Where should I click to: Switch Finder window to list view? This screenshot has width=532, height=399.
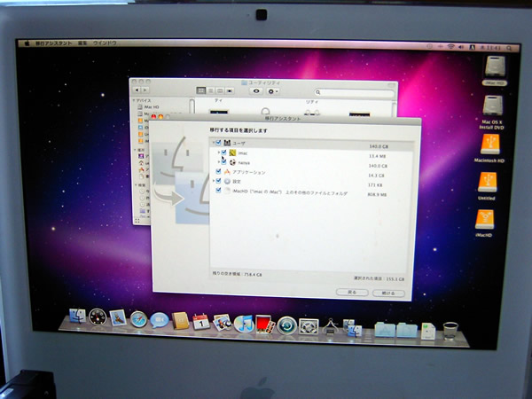pos(210,90)
